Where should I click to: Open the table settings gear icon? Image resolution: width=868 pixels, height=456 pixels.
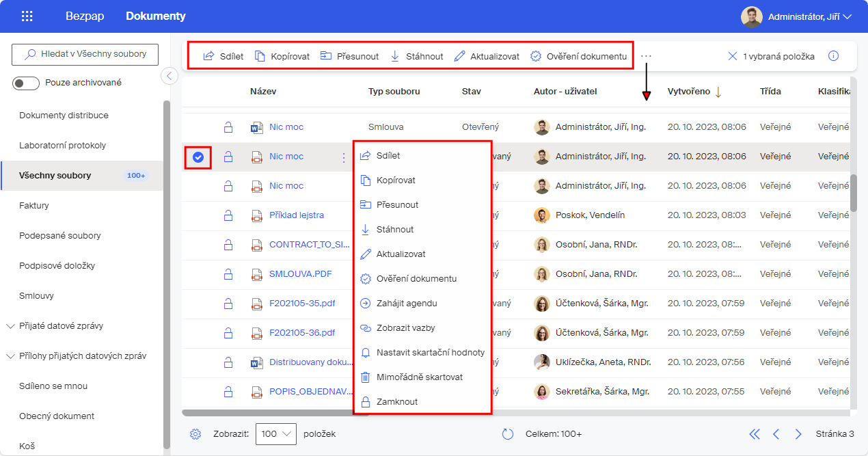coord(195,434)
